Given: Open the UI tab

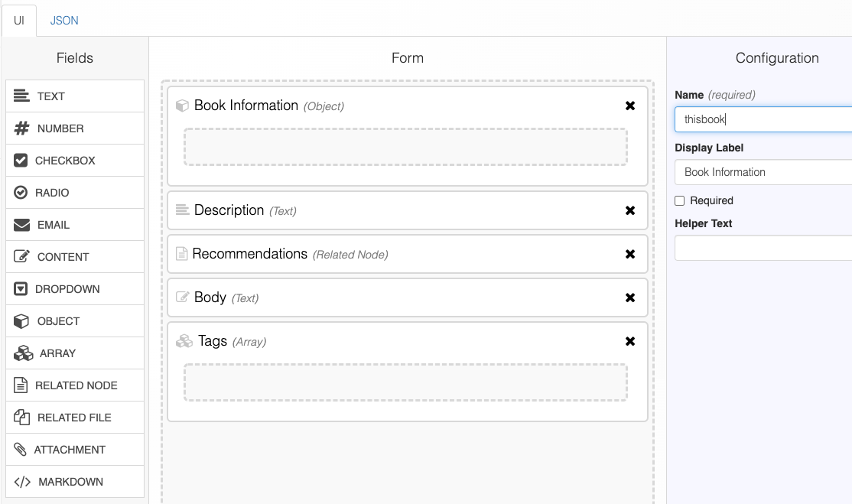Looking at the screenshot, I should (19, 21).
